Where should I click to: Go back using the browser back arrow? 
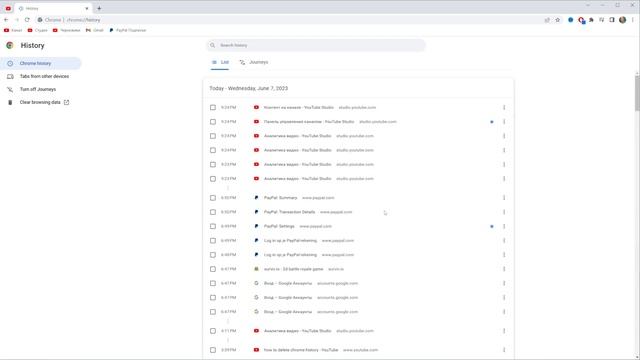(6, 20)
